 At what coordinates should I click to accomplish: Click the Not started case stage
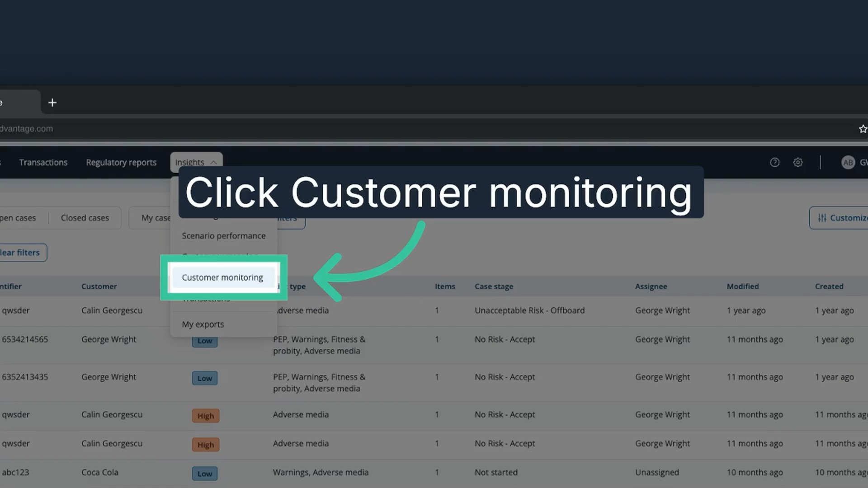(x=496, y=472)
